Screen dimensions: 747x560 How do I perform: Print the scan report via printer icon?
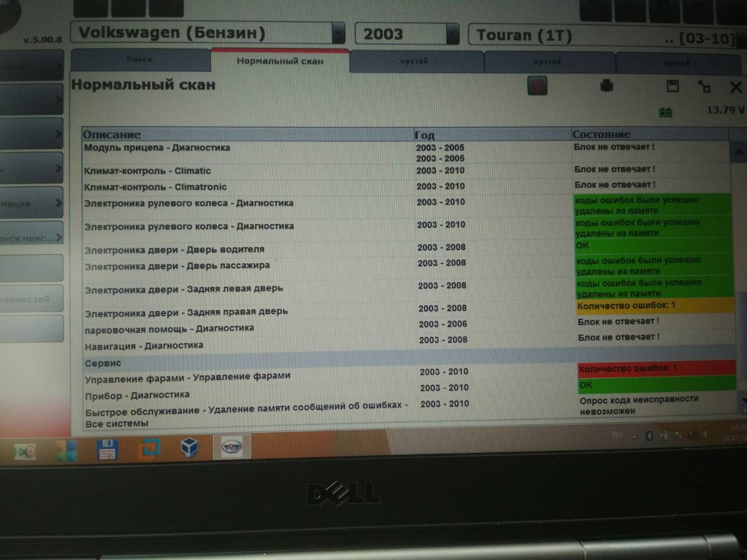click(606, 86)
